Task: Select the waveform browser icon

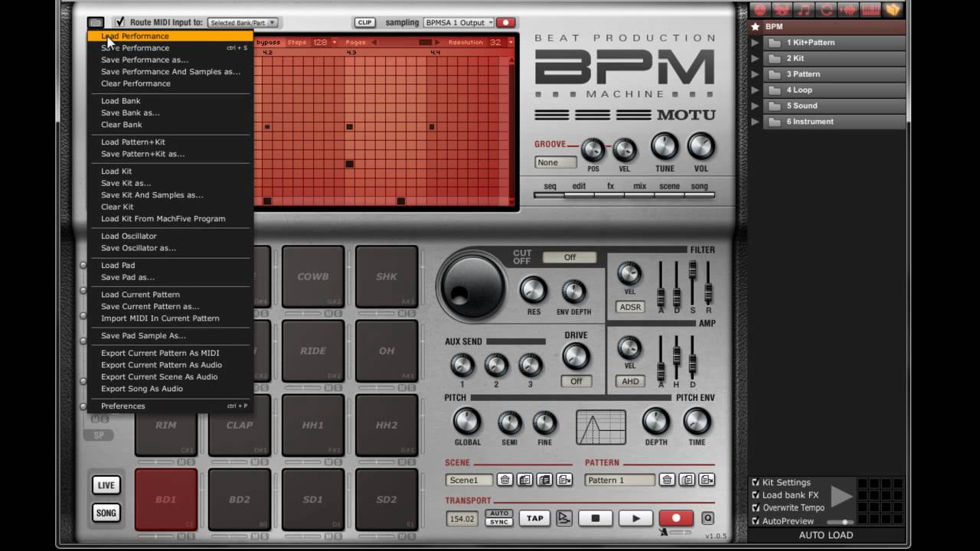Action: (x=848, y=10)
